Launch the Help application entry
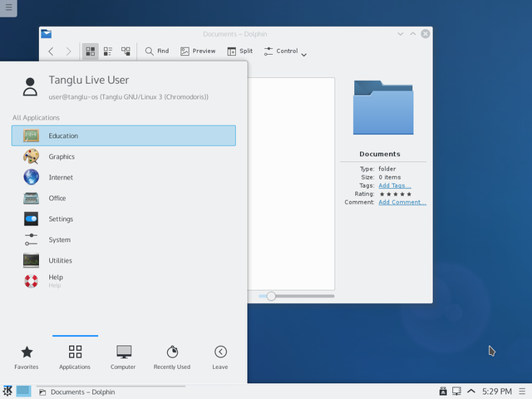532x399 pixels. coord(124,281)
